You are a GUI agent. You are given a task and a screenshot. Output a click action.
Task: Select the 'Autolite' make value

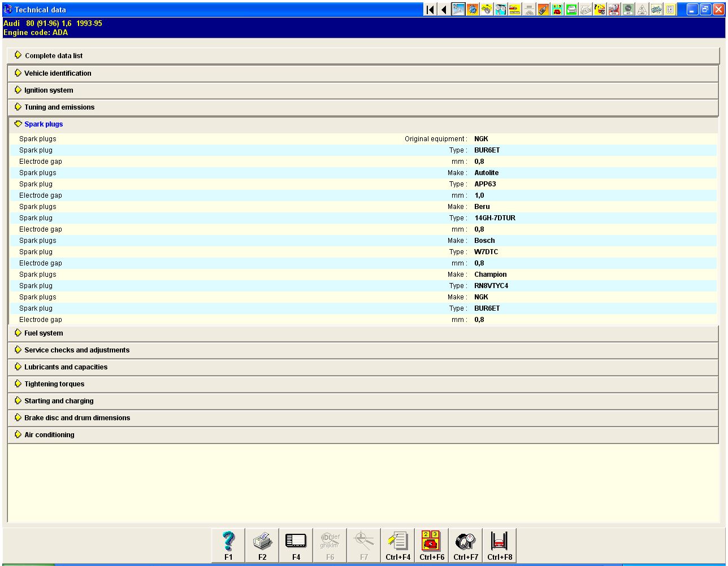[x=486, y=173]
